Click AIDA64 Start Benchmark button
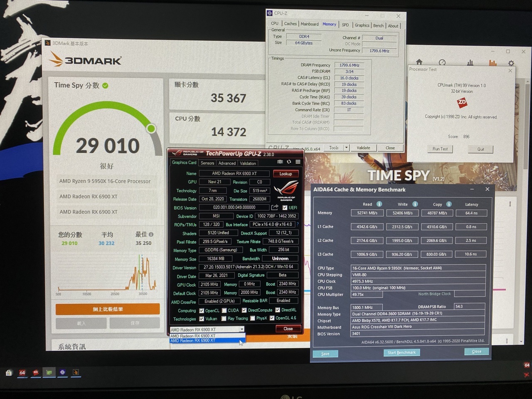 point(401,352)
